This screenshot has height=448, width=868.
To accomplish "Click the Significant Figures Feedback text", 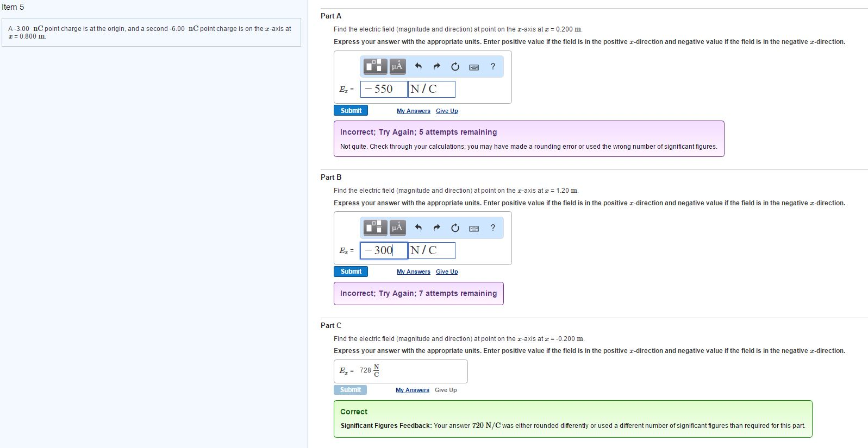I will click(x=573, y=426).
